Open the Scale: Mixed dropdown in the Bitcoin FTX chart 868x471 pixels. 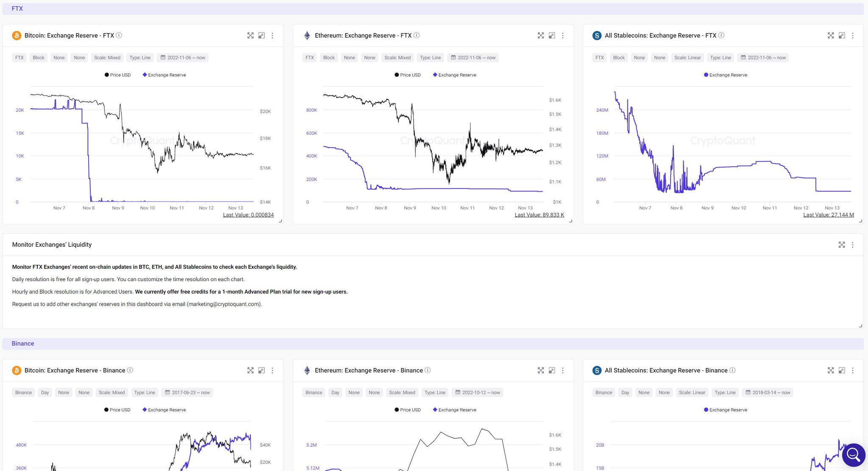(x=107, y=58)
